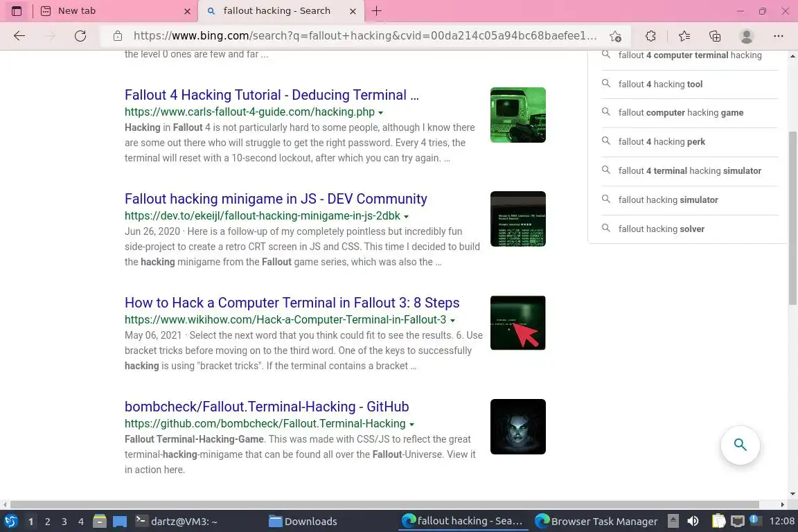This screenshot has width=798, height=532.
Task: Click the scroll down arrow of vertical scrollbar
Action: (792, 493)
